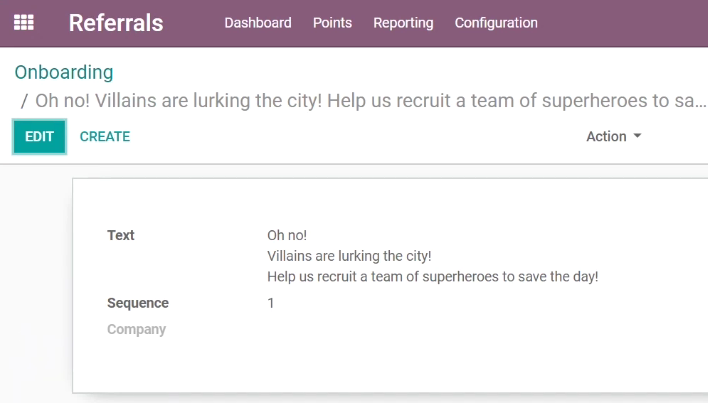Click the Sequence value 1
708x403 pixels.
(270, 303)
